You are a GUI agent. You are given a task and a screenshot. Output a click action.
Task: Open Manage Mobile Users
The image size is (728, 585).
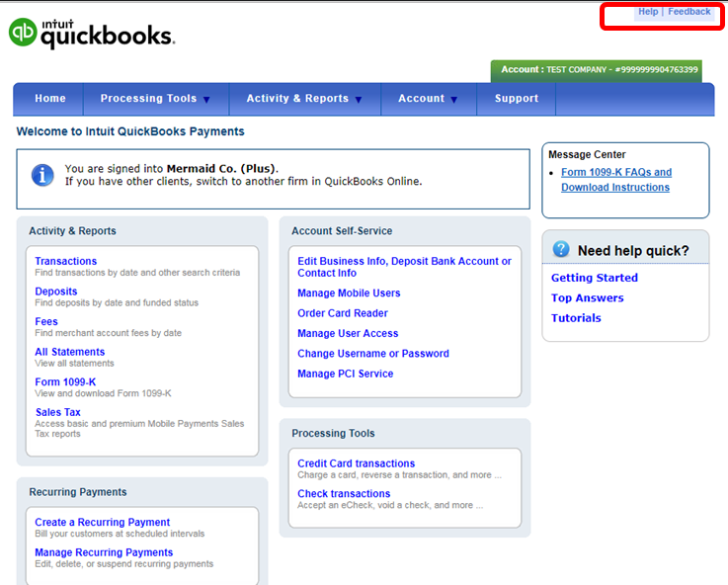coord(349,292)
